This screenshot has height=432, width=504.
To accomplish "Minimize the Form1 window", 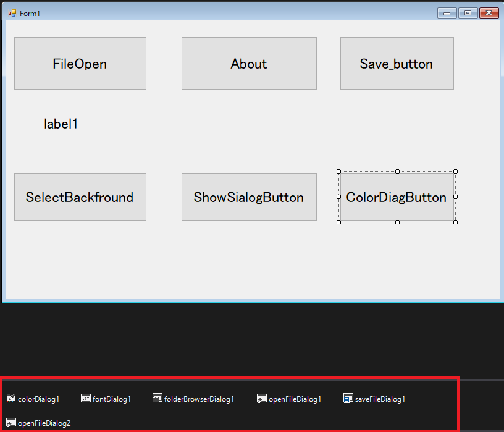I will pyautogui.click(x=447, y=13).
